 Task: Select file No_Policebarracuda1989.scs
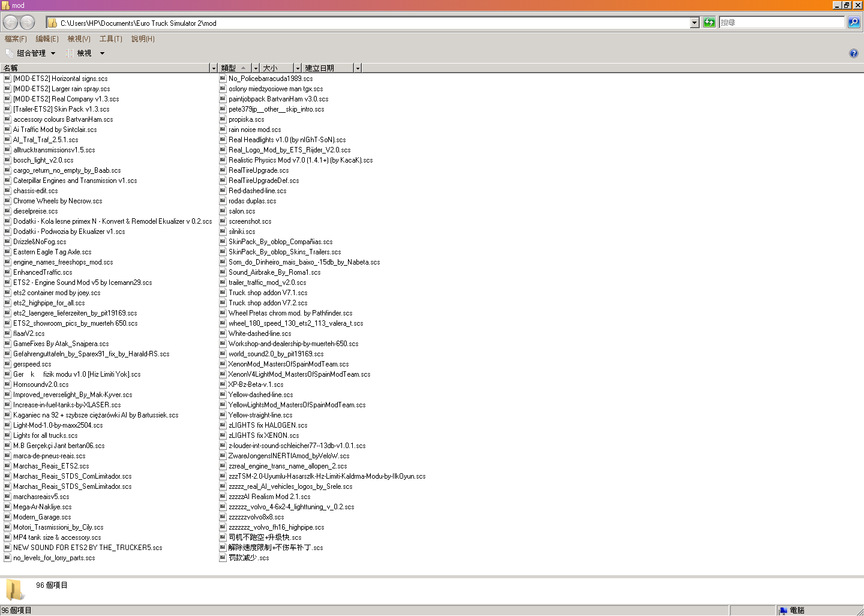(271, 79)
